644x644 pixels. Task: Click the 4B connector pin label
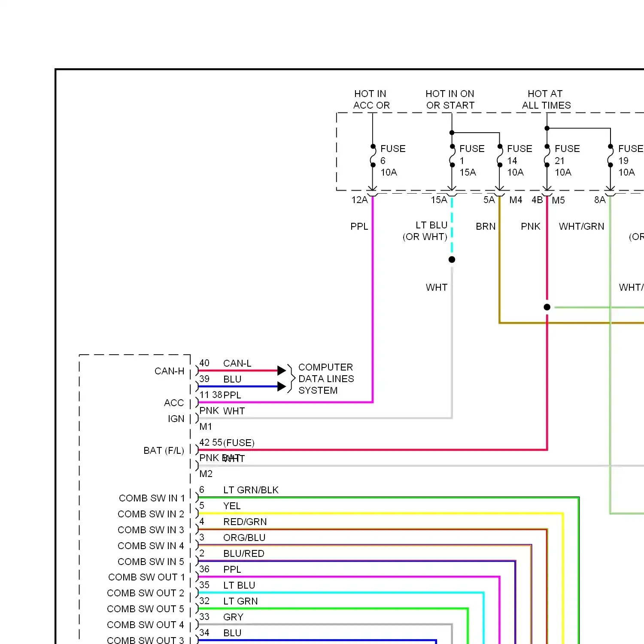pos(537,200)
